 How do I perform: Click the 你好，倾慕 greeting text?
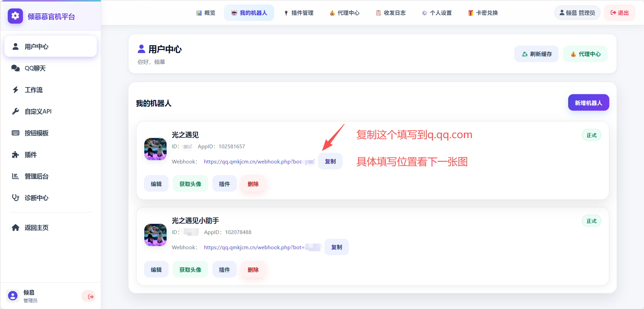point(151,62)
